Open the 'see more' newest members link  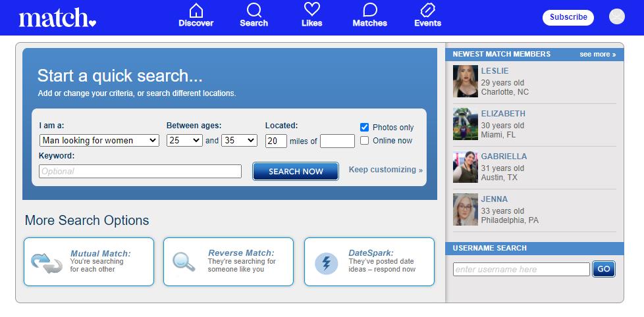[598, 54]
